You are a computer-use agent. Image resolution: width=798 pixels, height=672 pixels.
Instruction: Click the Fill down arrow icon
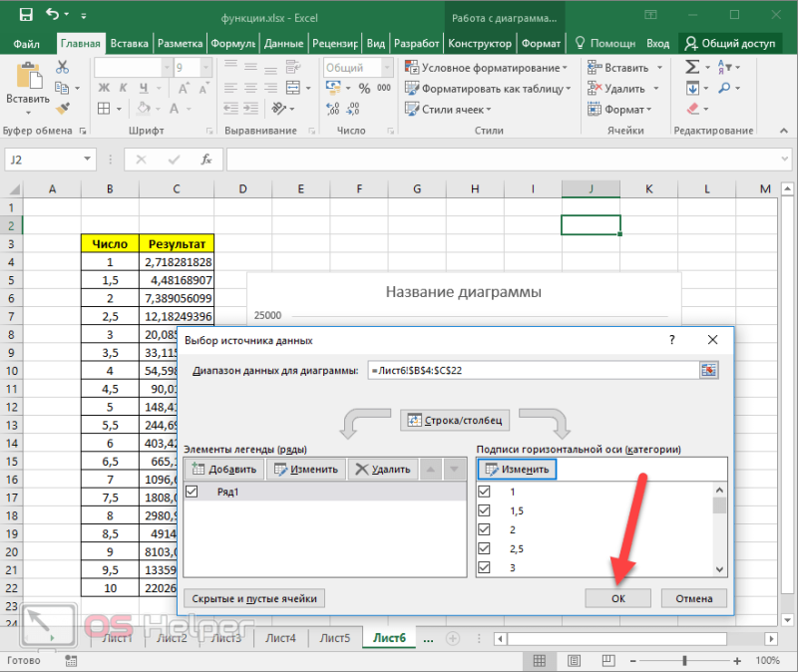[692, 88]
